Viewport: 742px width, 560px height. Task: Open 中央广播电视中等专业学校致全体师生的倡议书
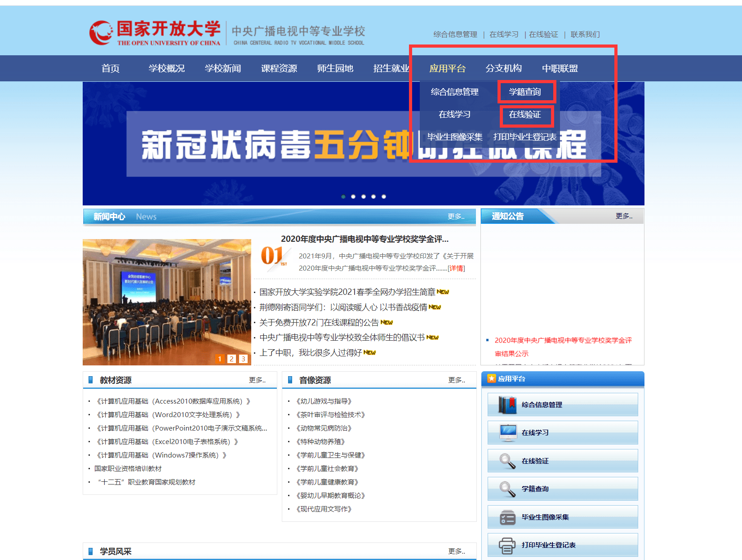(342, 337)
